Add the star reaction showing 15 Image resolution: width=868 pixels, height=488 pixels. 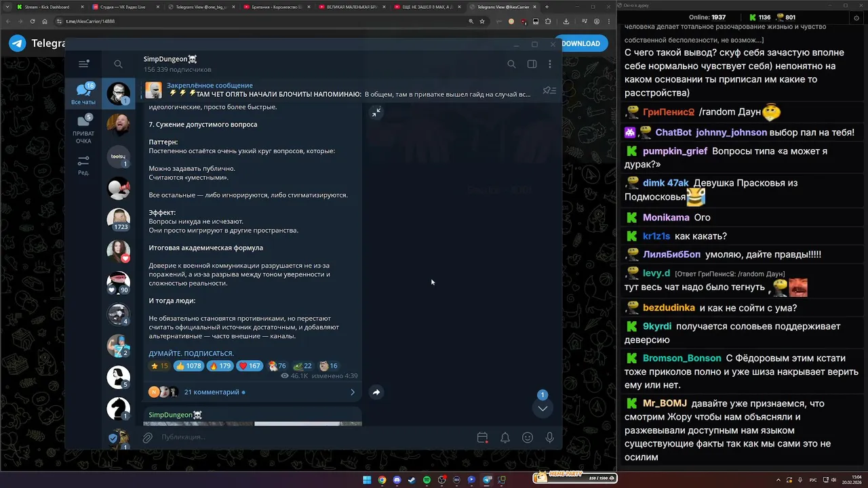[x=159, y=366]
